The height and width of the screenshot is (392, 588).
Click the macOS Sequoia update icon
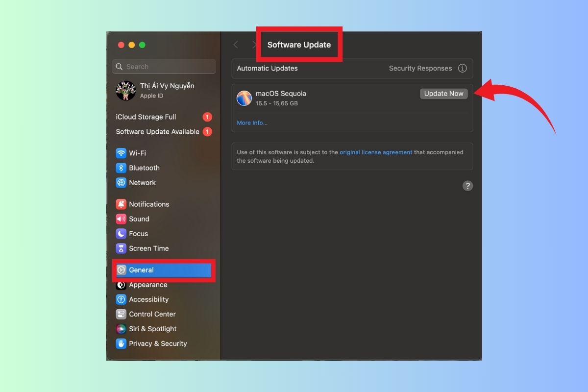click(244, 98)
